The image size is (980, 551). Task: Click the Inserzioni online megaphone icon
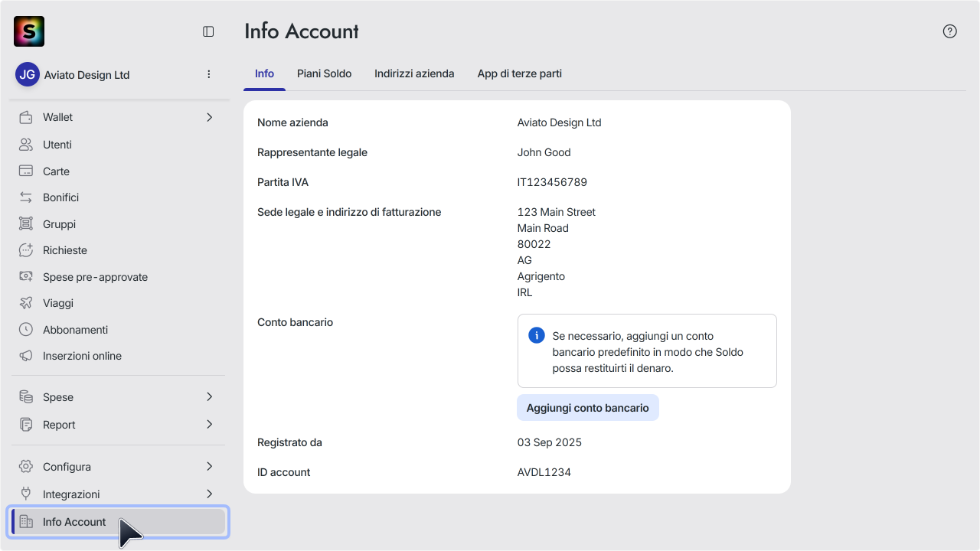tap(26, 356)
